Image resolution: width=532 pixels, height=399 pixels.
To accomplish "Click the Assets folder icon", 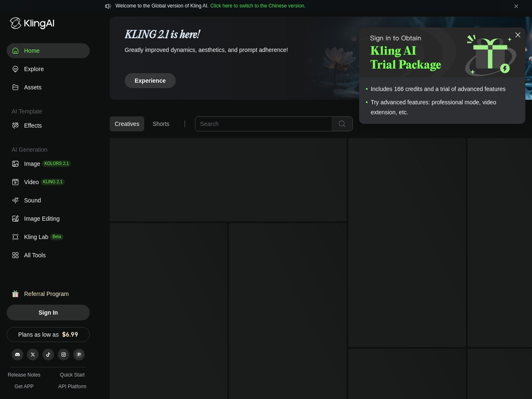I will pyautogui.click(x=15, y=87).
